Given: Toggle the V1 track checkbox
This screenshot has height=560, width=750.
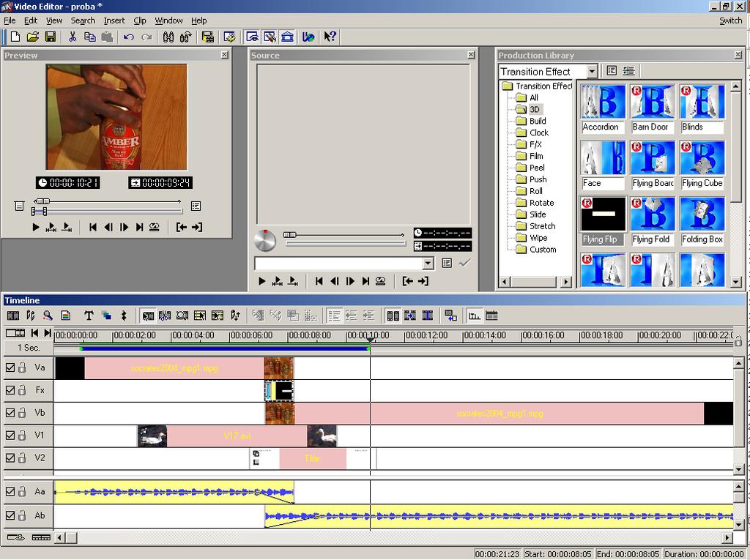Looking at the screenshot, I should (x=10, y=436).
